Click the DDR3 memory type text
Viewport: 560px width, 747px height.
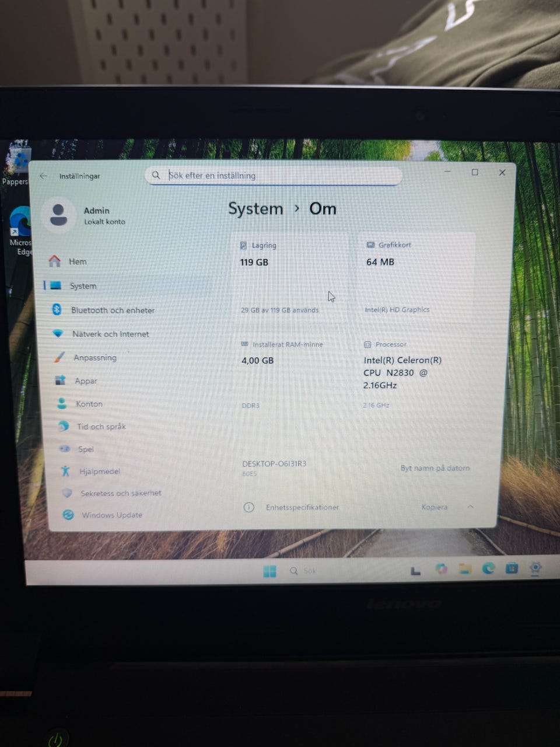click(x=250, y=405)
